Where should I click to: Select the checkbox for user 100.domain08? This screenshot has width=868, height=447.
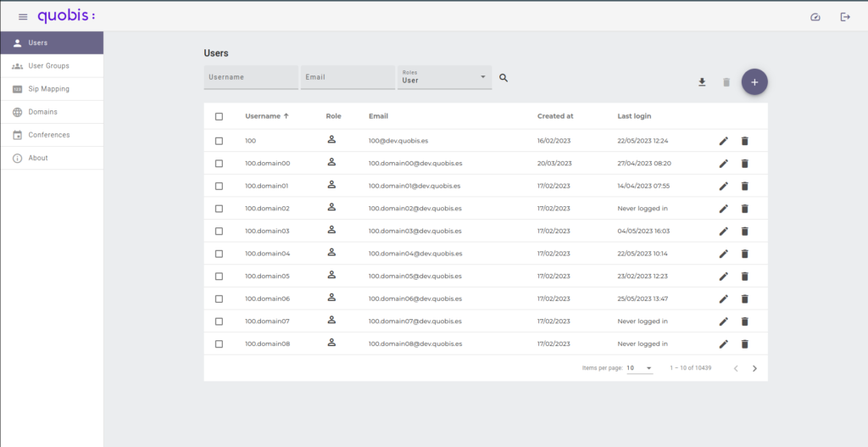pos(219,344)
